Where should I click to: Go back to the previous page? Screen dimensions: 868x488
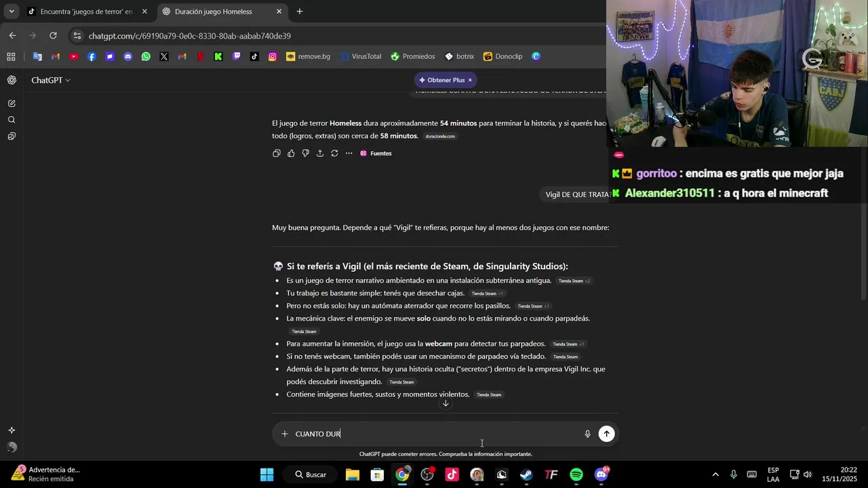tap(12, 36)
